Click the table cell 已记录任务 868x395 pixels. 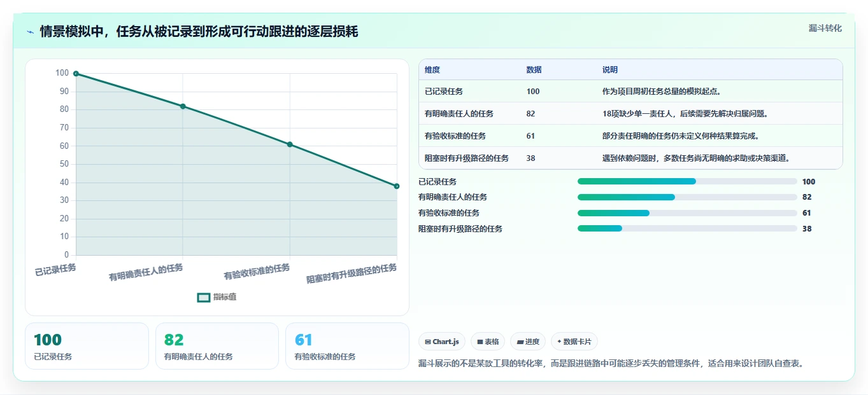(x=444, y=92)
